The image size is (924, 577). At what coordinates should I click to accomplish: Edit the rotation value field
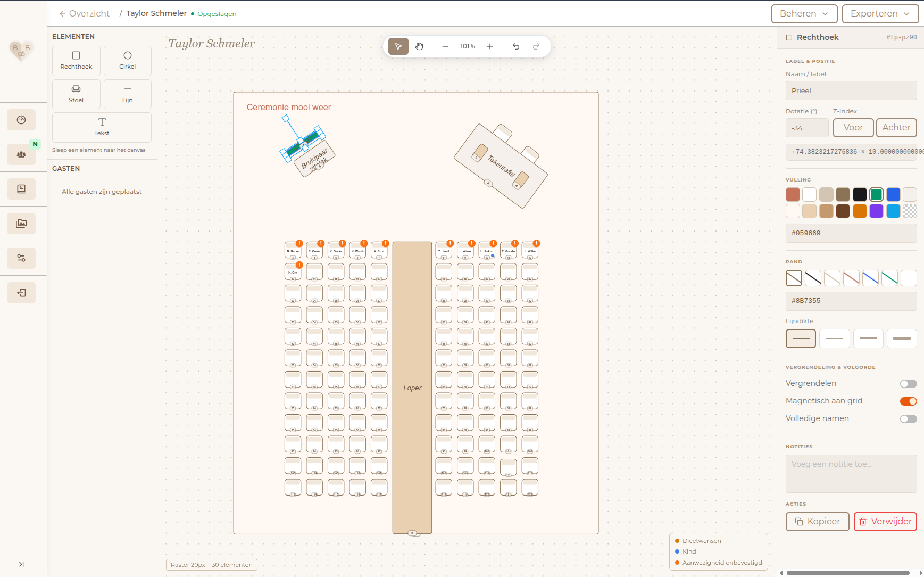807,128
